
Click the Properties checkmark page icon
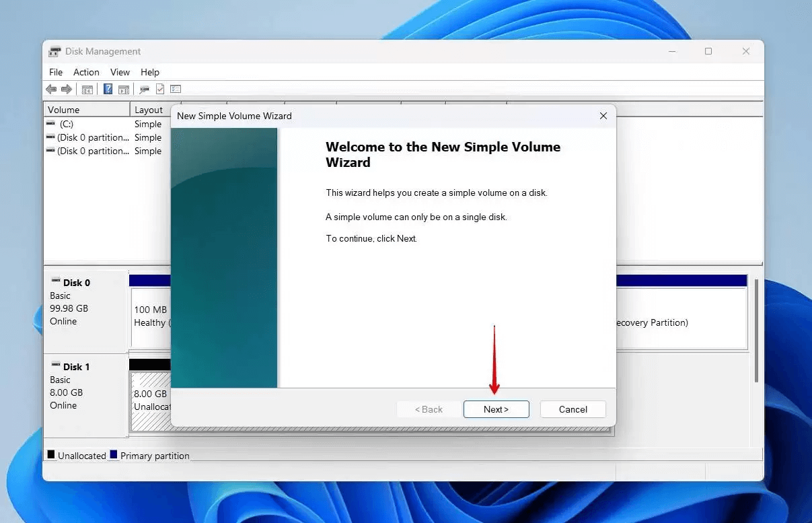(160, 90)
